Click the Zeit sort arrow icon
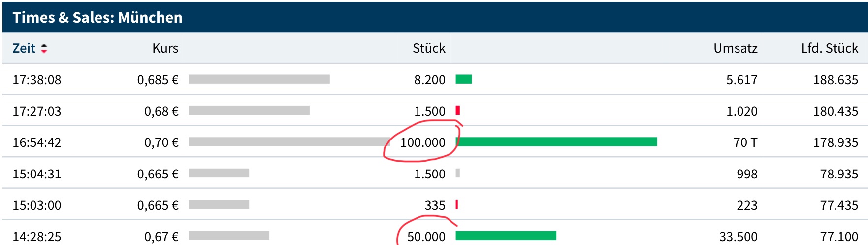The height and width of the screenshot is (245, 868). [x=44, y=48]
